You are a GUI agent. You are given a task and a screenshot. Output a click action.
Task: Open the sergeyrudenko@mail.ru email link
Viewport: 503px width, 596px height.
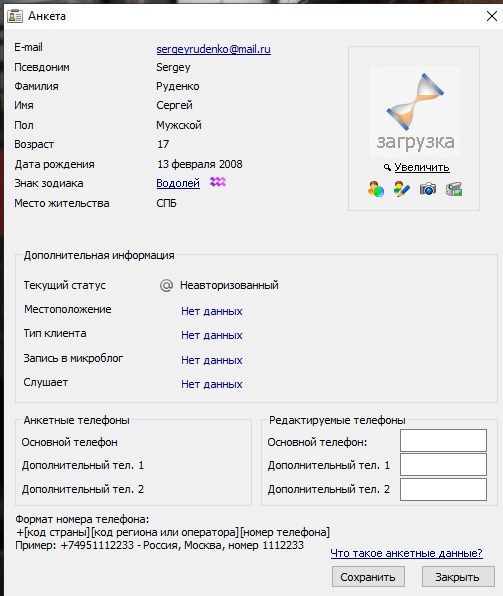(214, 49)
